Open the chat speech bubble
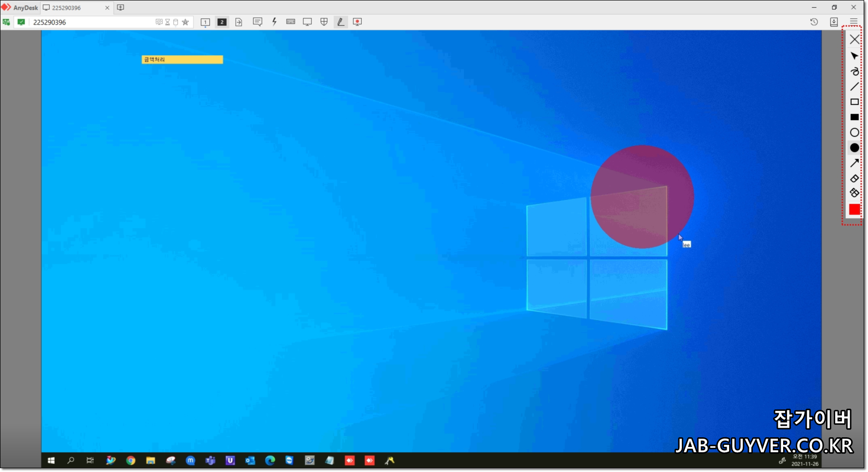This screenshot has height=472, width=868. [x=258, y=22]
